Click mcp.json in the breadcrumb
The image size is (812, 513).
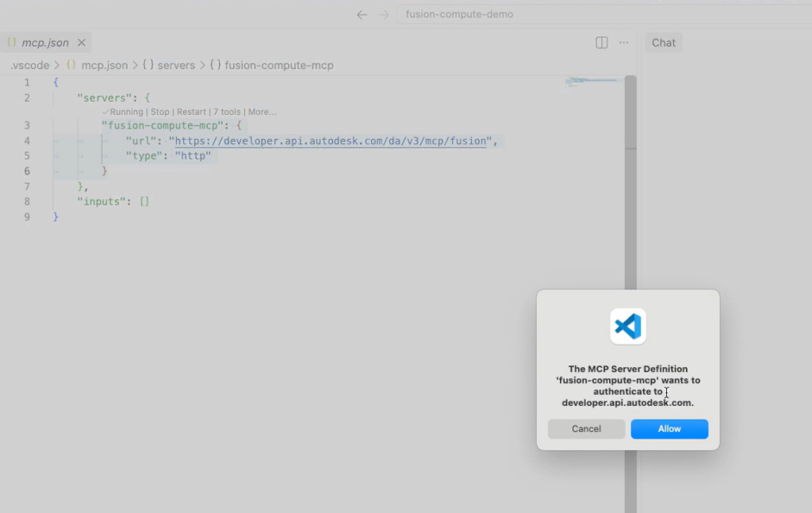tap(104, 65)
